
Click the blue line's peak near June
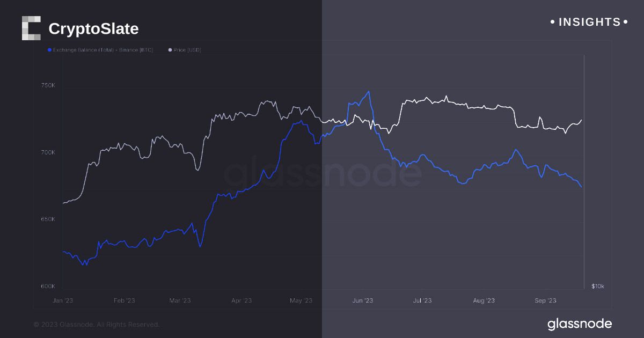point(368,92)
